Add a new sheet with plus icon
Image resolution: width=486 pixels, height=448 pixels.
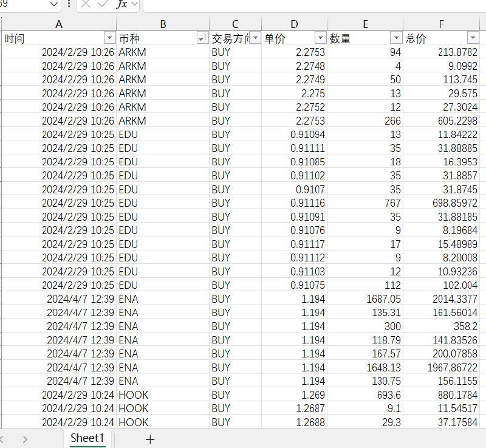pos(150,439)
